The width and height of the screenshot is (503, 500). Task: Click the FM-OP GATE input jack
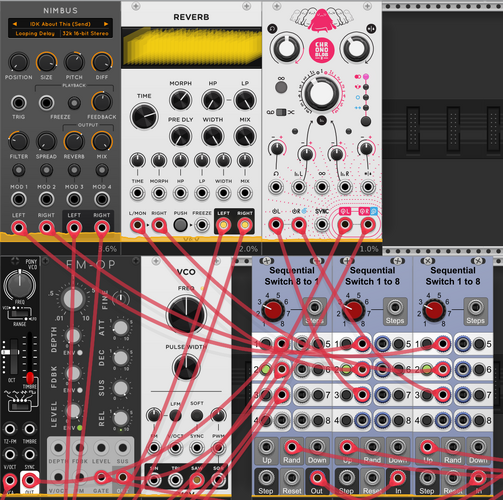click(101, 477)
